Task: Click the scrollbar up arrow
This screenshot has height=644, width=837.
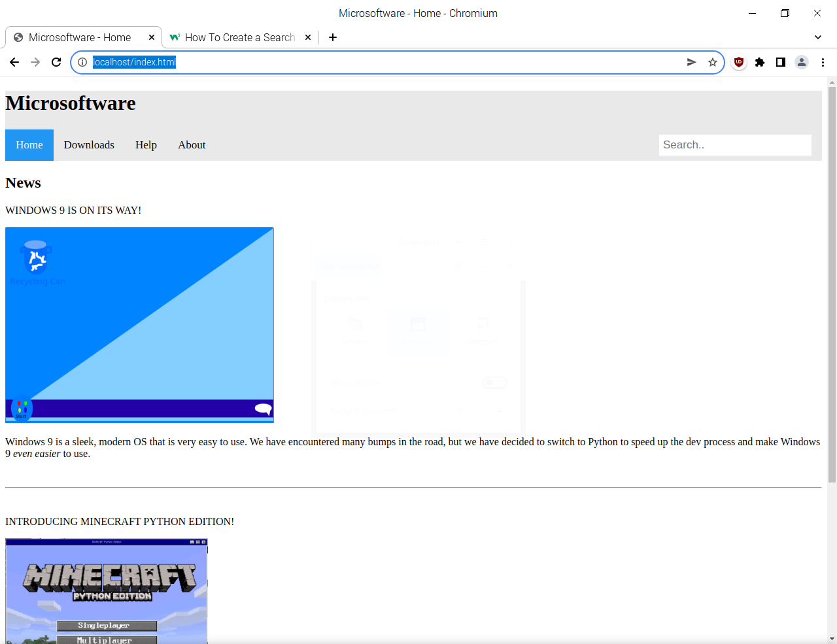Action: (832, 82)
